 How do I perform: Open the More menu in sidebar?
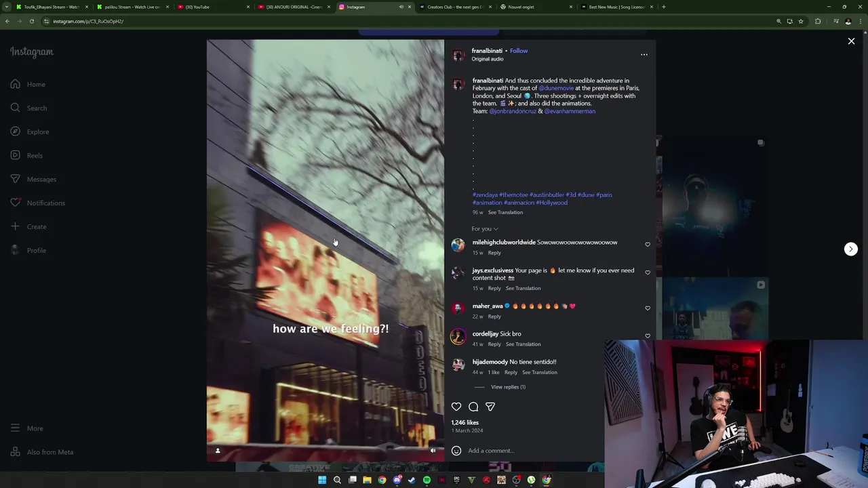26,428
